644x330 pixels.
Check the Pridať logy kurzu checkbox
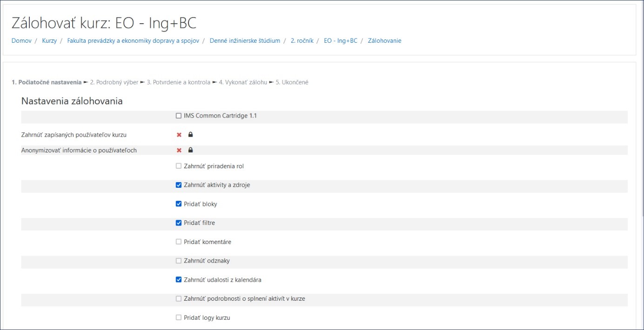pyautogui.click(x=179, y=318)
